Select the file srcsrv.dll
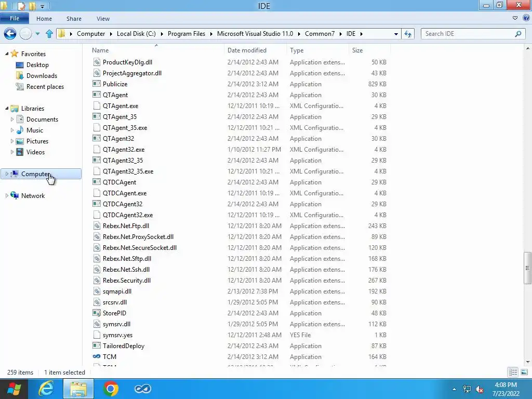The height and width of the screenshot is (399, 532). pos(115,302)
